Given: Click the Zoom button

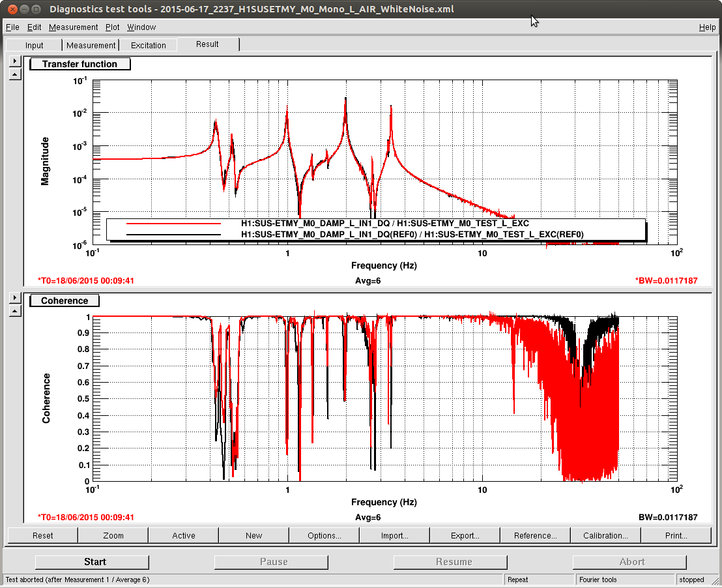Looking at the screenshot, I should pyautogui.click(x=113, y=535).
